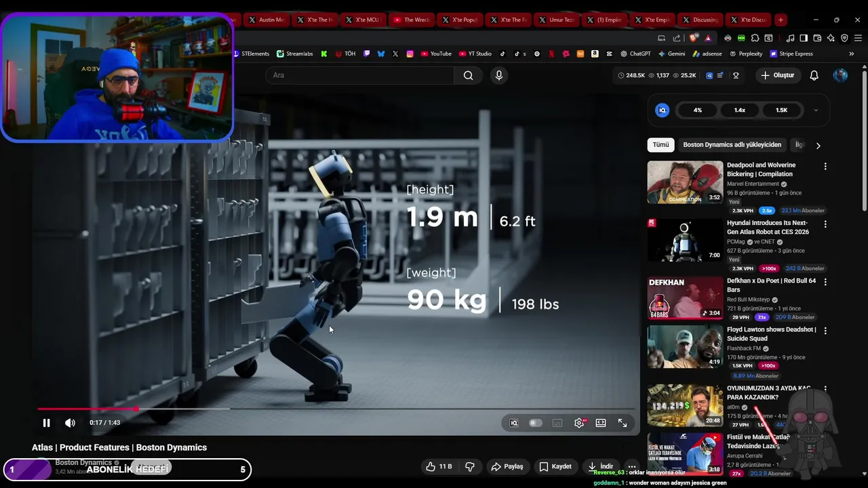The width and height of the screenshot is (868, 488).
Task: Click the YouTube search box labeled Ara
Action: click(x=359, y=75)
